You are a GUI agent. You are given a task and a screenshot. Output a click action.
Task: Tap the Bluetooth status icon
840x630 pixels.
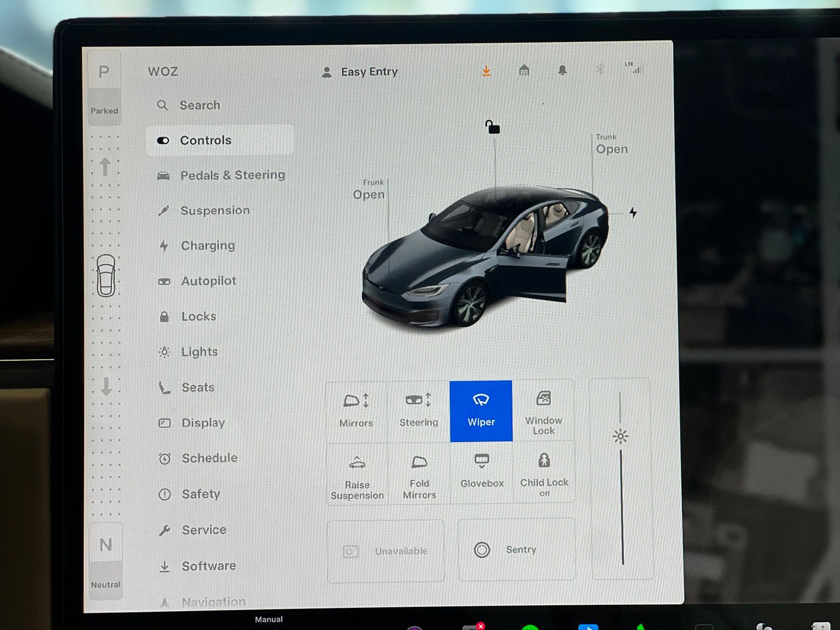point(600,70)
